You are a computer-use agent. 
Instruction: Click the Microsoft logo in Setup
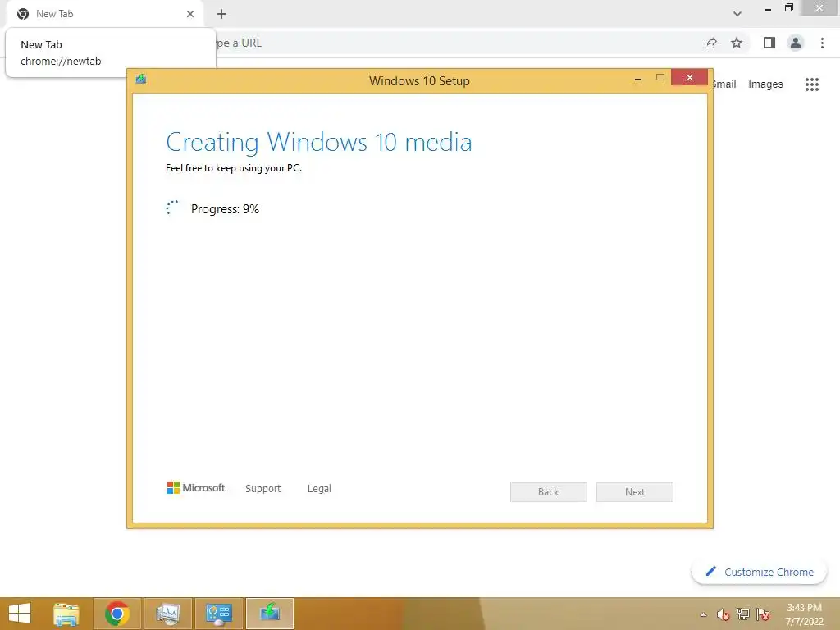click(x=196, y=487)
